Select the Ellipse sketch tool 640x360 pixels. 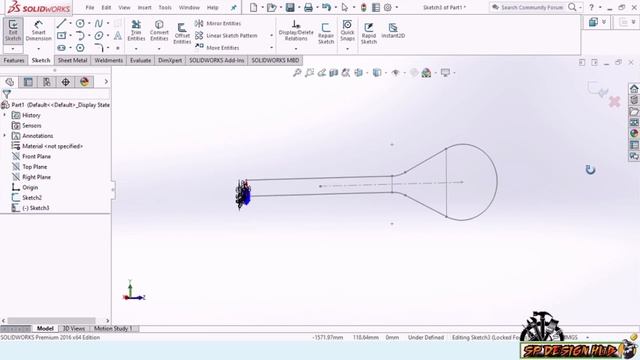(99, 36)
